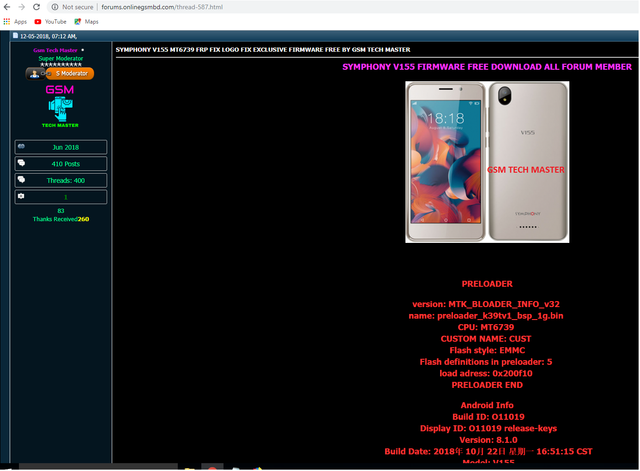
Task: Go back with the browser back arrow
Action: (7, 7)
